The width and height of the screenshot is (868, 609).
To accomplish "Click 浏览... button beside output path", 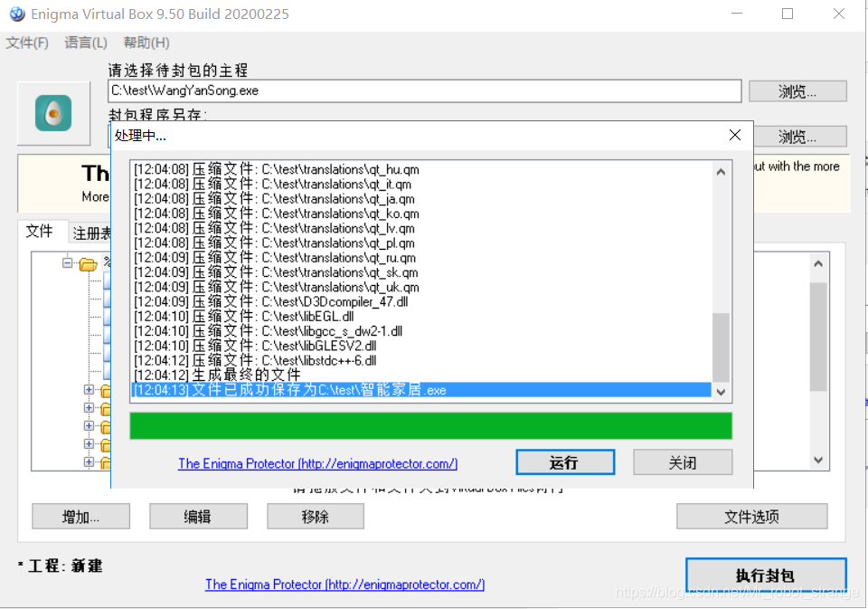I will 800,137.
